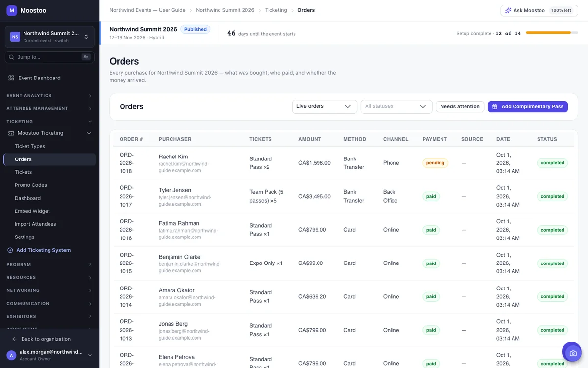Screen dimensions: 588x368
Task: Click the search magnifier icon in Jump to
Action: pos(12,57)
